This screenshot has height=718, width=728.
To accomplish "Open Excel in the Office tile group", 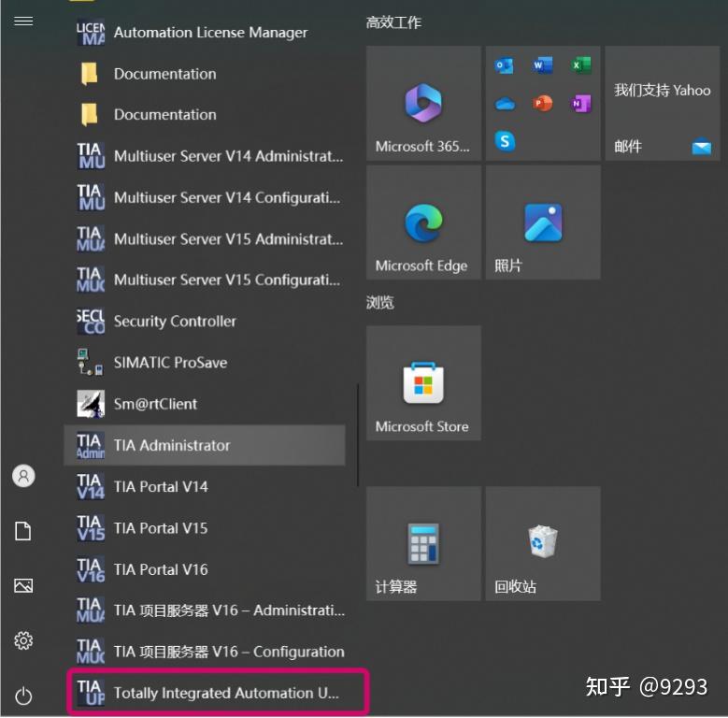I will (580, 65).
